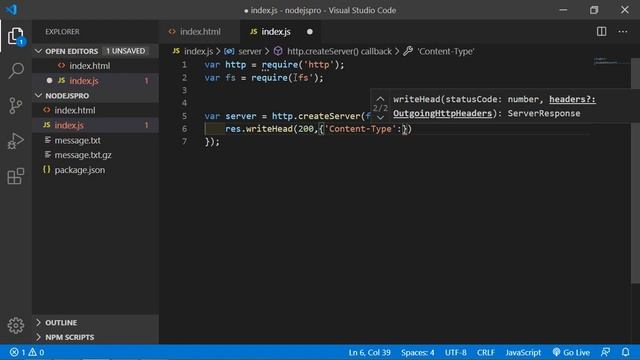Open the editor More Actions menu
The image size is (640, 360).
[622, 31]
